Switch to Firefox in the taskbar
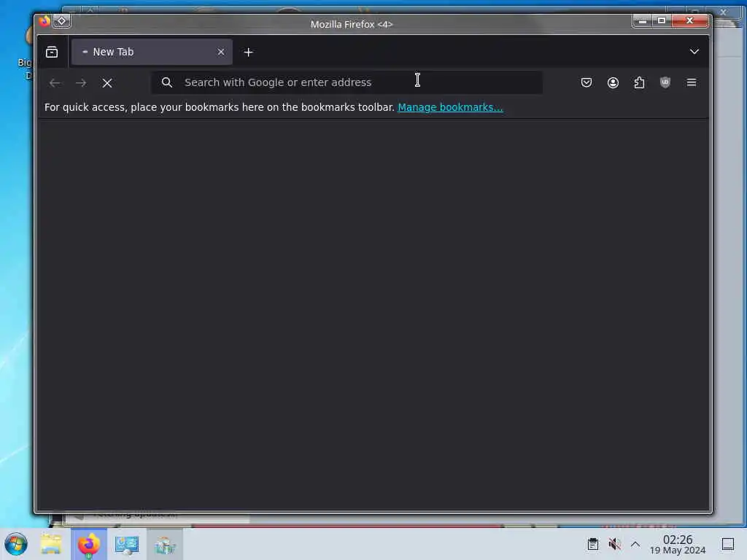The width and height of the screenshot is (747, 560). coord(88,544)
